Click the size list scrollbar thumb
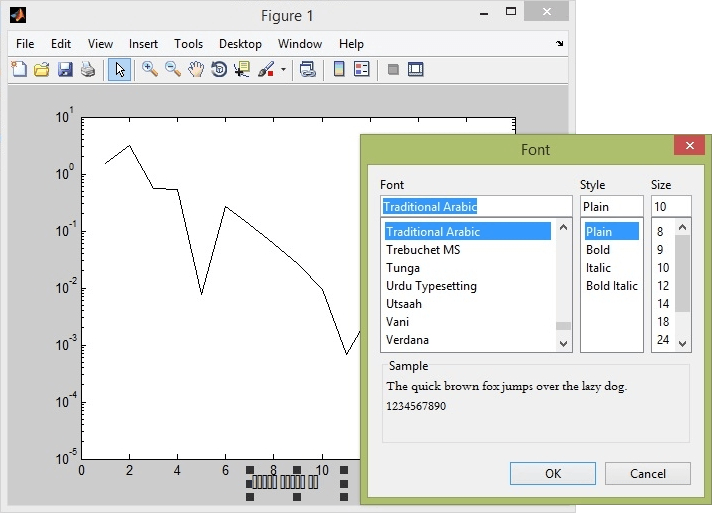 (682, 274)
